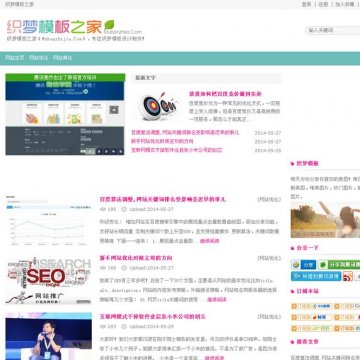The height and width of the screenshot is (360, 360).
Task: Click the smiley icon on the blue 分享 button
Action: (x=296, y=265)
